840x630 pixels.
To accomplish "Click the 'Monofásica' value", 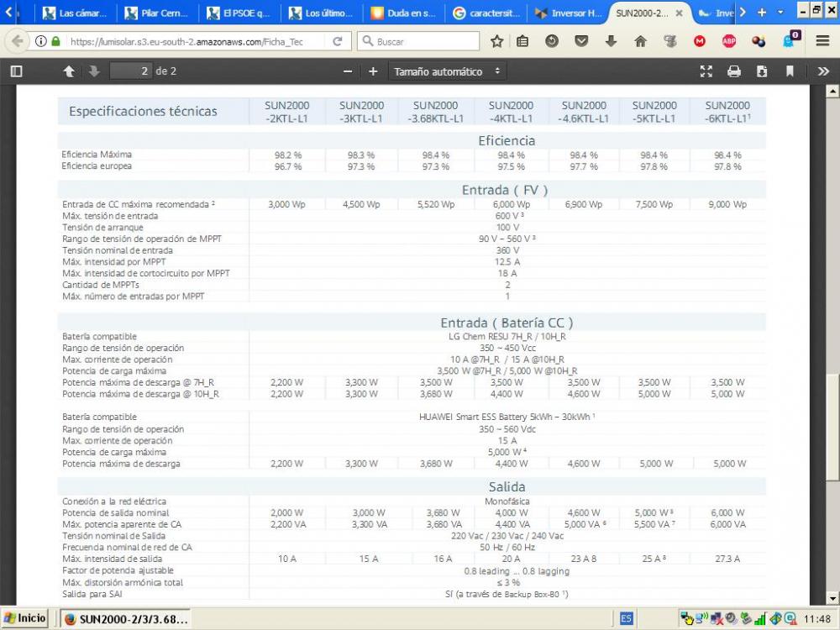I will click(x=507, y=501).
